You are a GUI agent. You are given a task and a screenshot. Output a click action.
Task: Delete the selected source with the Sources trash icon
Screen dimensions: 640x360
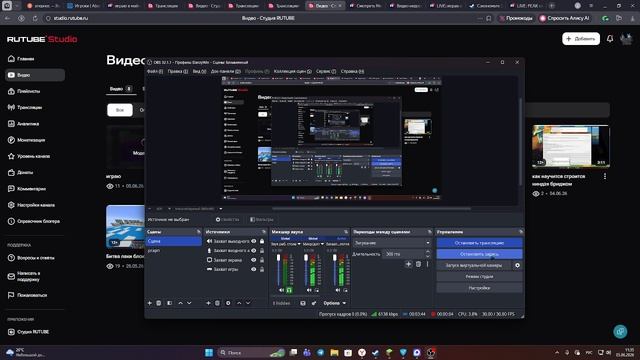pos(218,303)
